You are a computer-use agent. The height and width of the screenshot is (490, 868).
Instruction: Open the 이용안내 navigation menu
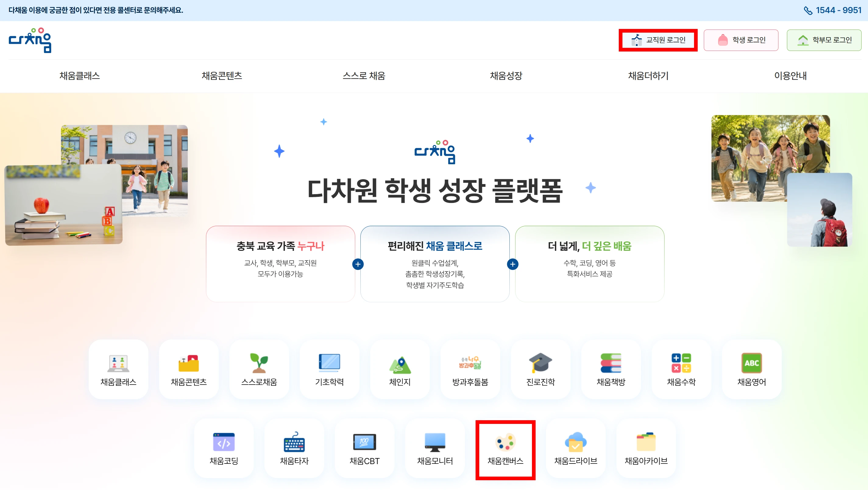[791, 76]
